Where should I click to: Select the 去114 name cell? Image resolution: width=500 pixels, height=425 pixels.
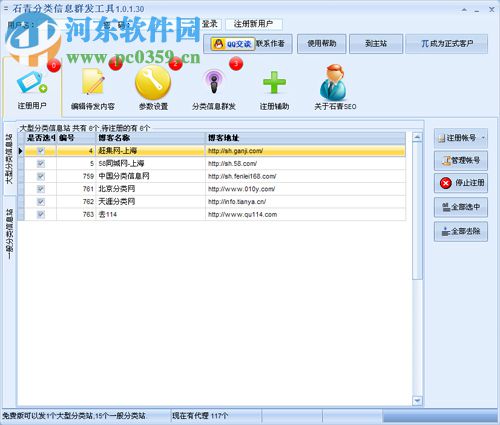coord(151,214)
